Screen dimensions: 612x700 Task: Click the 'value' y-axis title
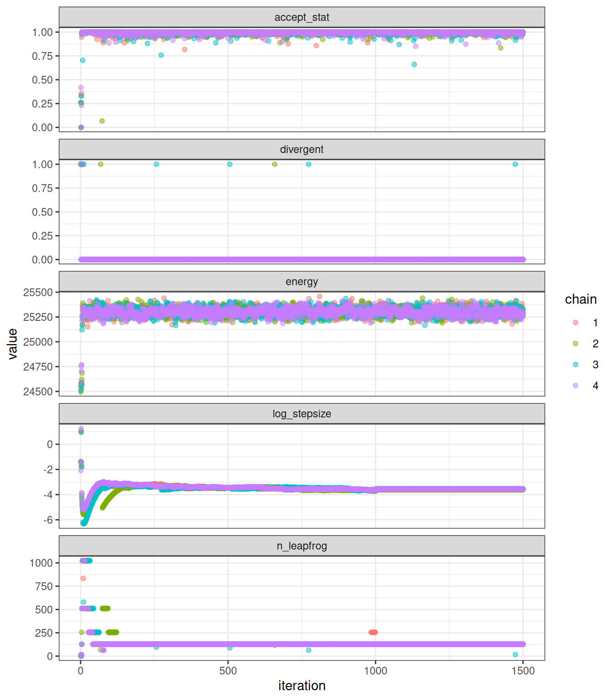(x=13, y=344)
